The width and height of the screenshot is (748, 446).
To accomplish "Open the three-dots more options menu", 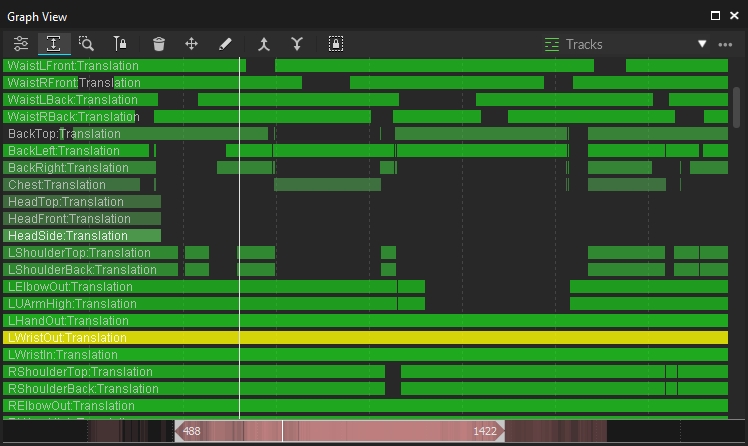I will tap(725, 44).
